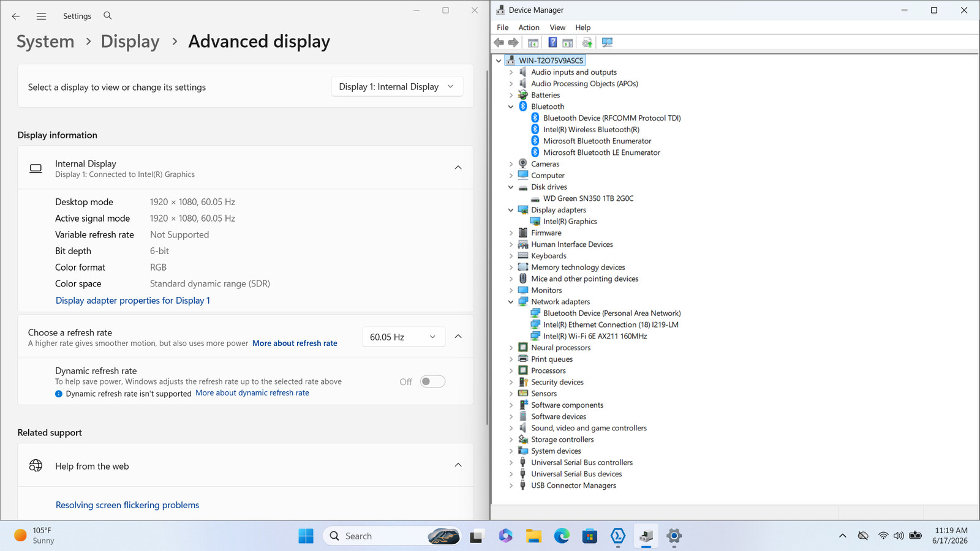Select WD Green SN350 1TB 2G0C drive
The height and width of the screenshot is (551, 980).
point(588,198)
